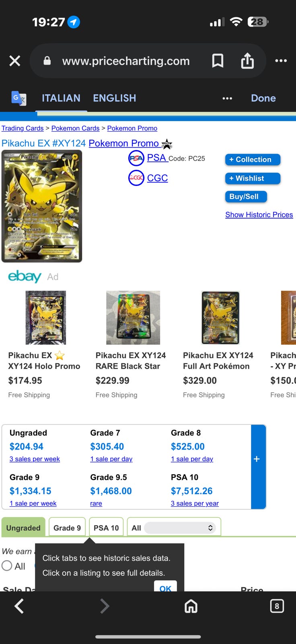Select ENGLISH translation language tab
The image size is (296, 644).
click(115, 98)
